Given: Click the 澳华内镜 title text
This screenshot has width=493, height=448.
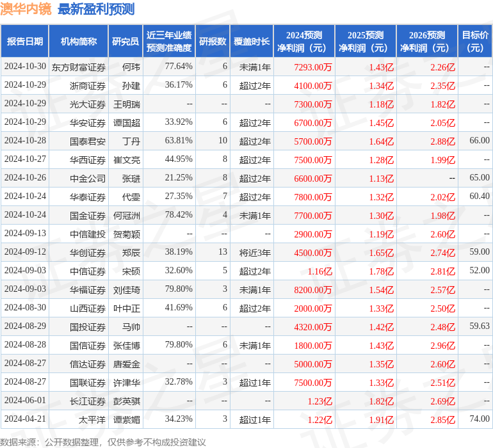Looking at the screenshot, I should (x=26, y=9).
